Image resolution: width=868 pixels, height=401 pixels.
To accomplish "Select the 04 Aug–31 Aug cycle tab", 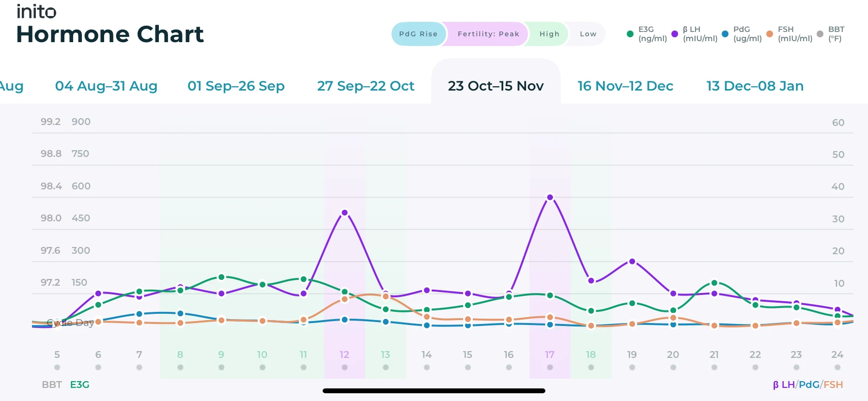I will pyautogui.click(x=106, y=86).
